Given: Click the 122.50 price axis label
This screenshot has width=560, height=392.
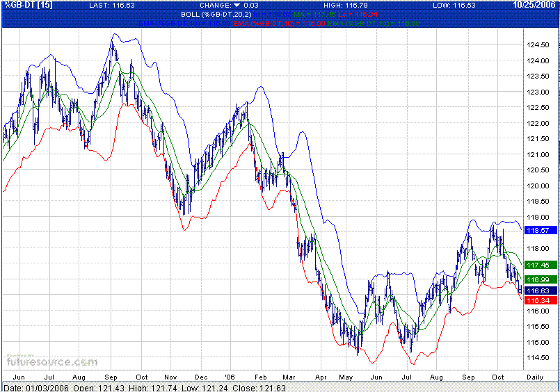Looking at the screenshot, I should [538, 107].
